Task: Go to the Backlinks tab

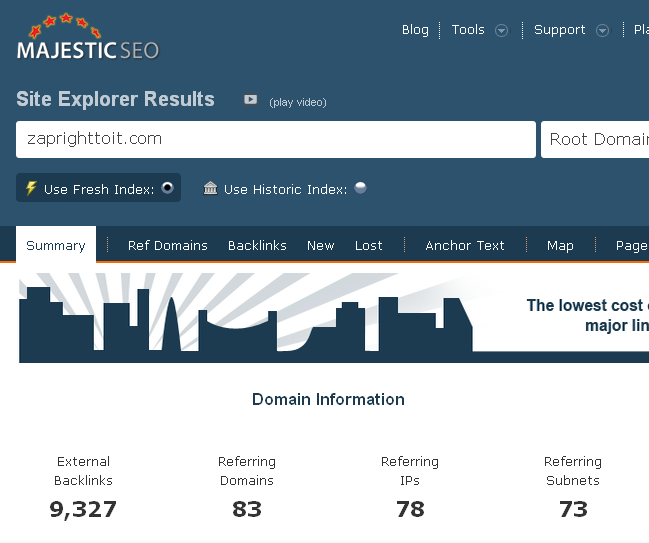Action: click(x=257, y=245)
